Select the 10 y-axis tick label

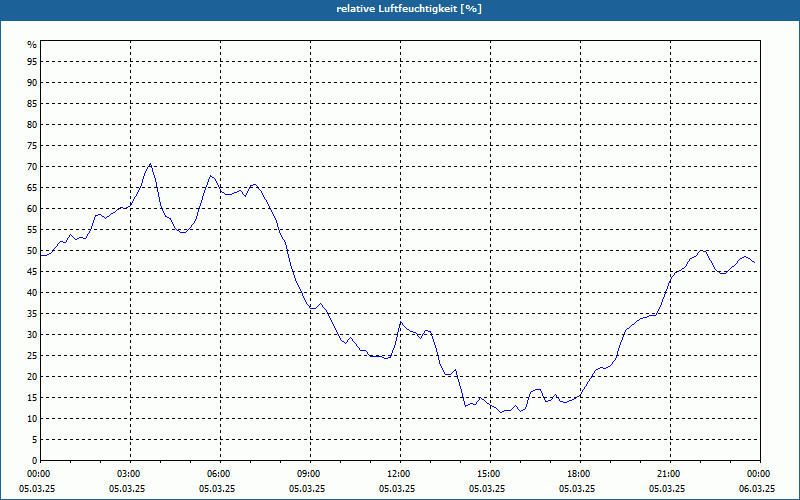[x=32, y=419]
